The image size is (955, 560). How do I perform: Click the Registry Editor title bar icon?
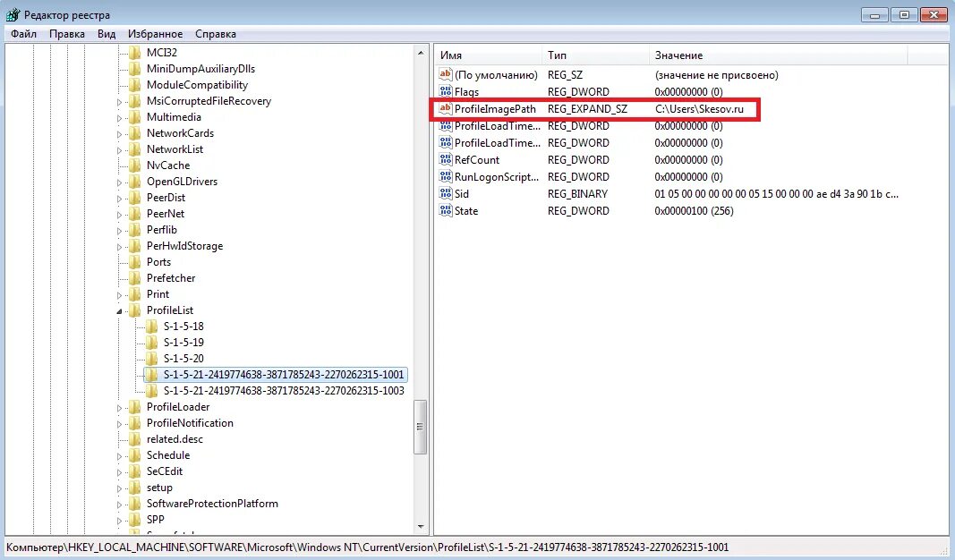[13, 14]
